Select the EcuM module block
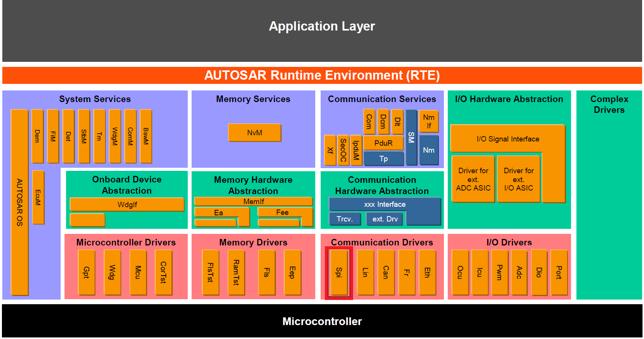 (38, 197)
